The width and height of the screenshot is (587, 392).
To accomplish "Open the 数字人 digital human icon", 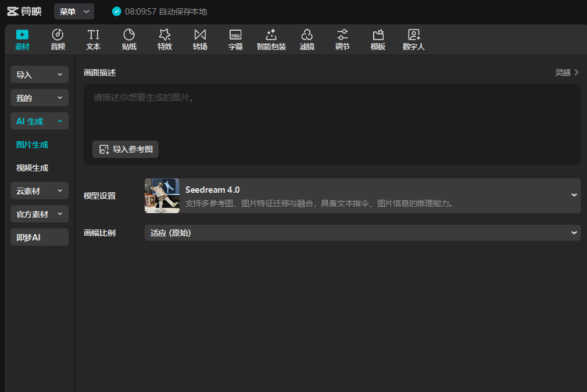I will click(x=413, y=35).
